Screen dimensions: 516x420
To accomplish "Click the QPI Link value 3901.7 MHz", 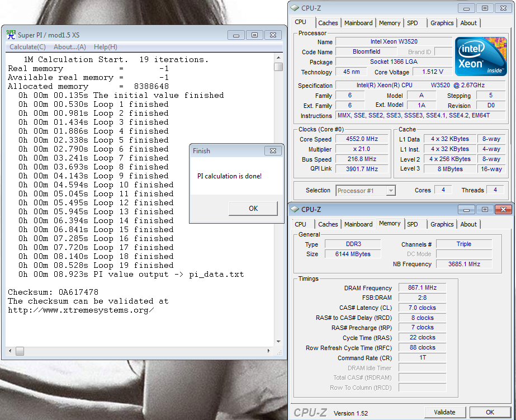I will pyautogui.click(x=362, y=169).
